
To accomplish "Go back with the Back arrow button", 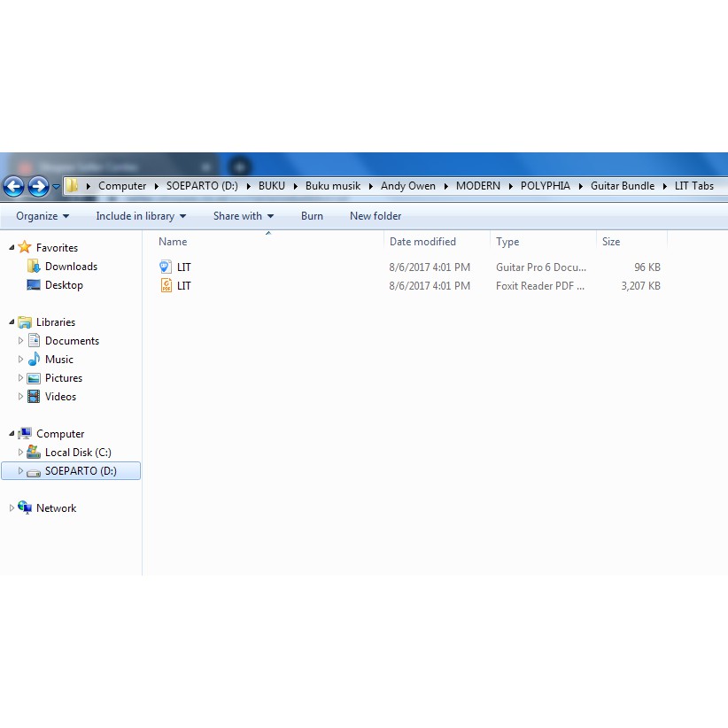I will tap(14, 186).
